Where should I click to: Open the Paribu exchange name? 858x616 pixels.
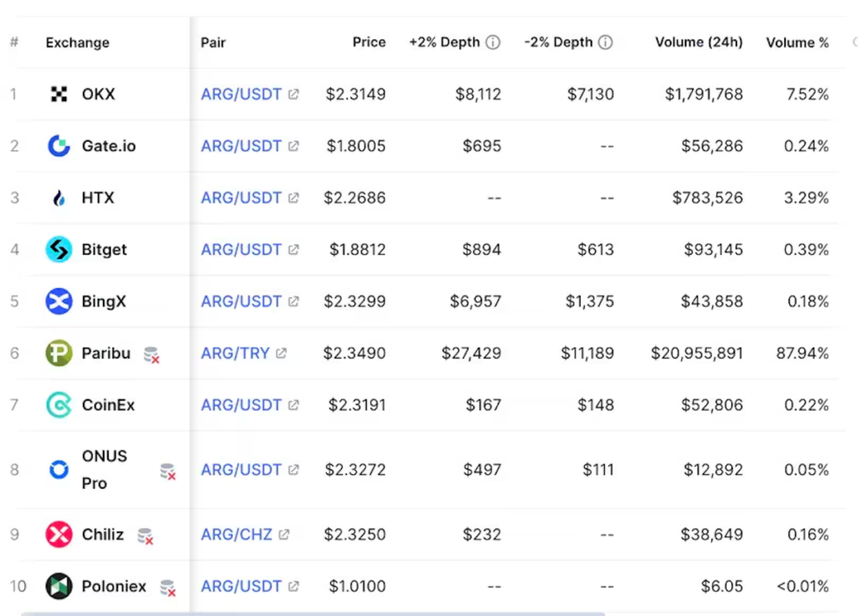coord(106,353)
